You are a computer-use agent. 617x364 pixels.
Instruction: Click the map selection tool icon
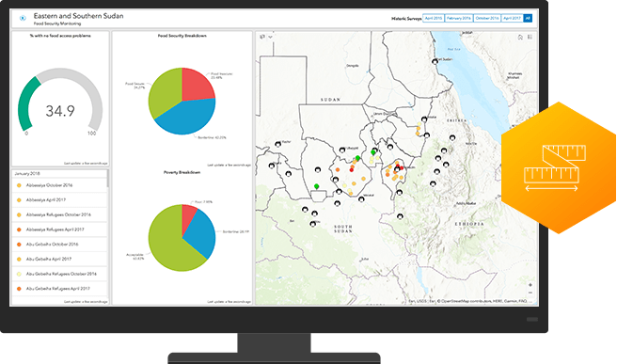click(262, 37)
